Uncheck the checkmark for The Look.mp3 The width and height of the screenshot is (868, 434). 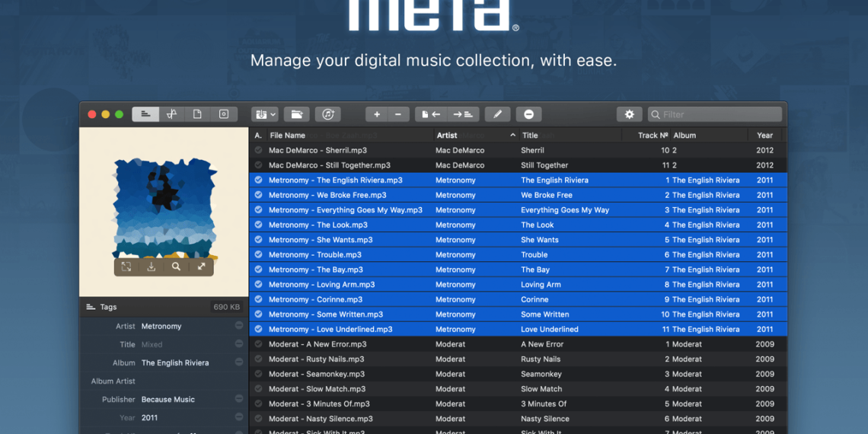258,225
